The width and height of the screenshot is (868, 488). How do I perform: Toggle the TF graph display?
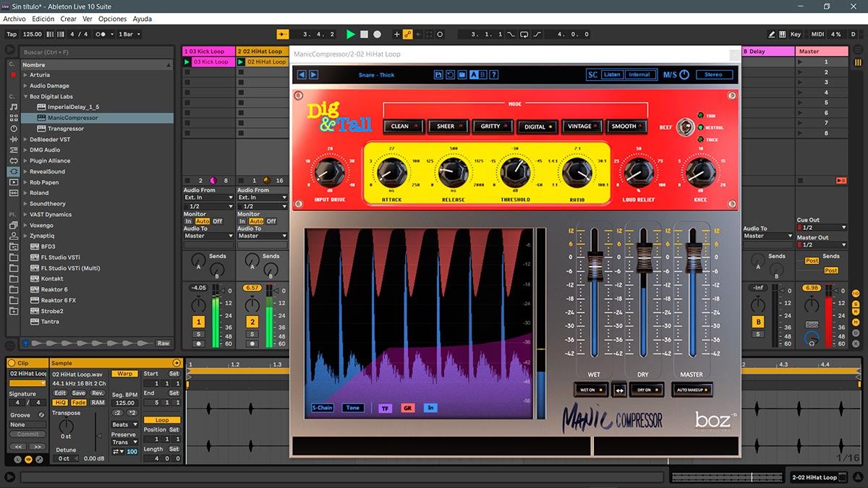[385, 408]
